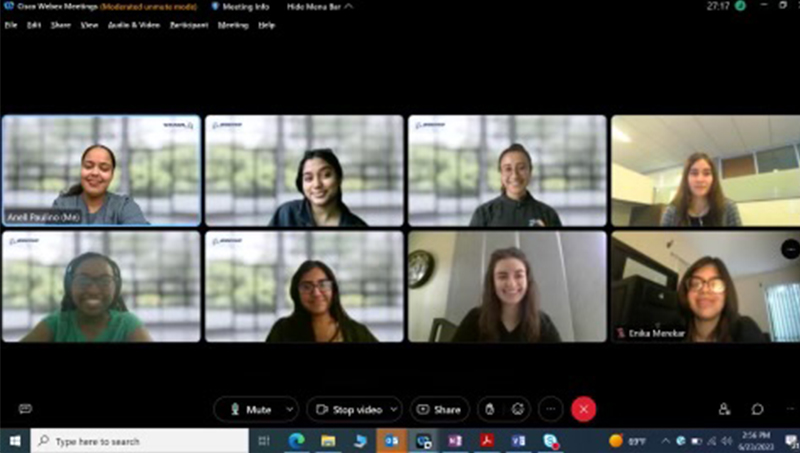
Task: Open more options ellipsis button
Action: (551, 409)
